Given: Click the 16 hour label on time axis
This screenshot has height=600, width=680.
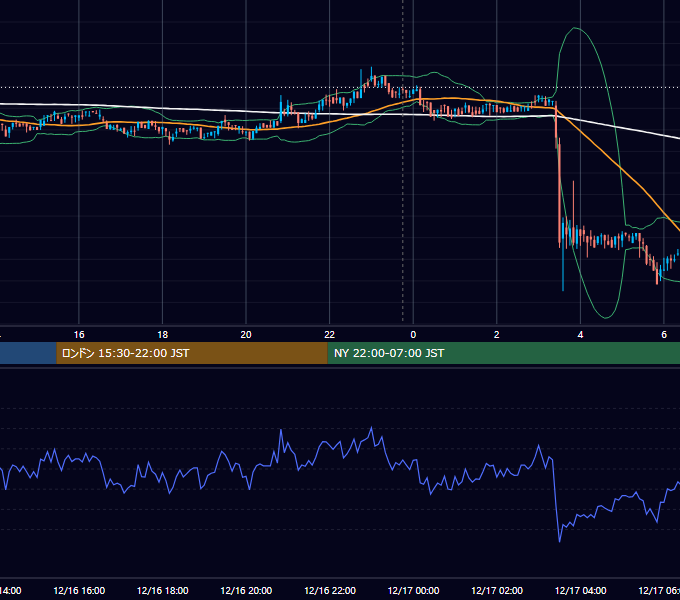Looking at the screenshot, I should pyautogui.click(x=79, y=335).
